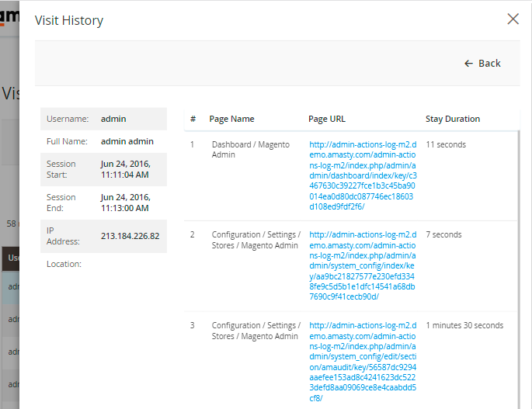Click the Username value admin
Screen dimensions: 532x409
tap(113, 119)
